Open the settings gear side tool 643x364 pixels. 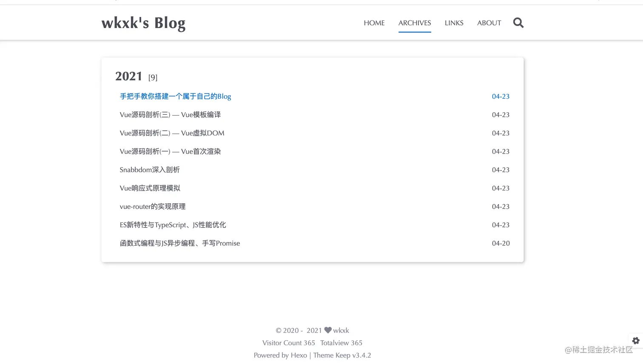[636, 341]
